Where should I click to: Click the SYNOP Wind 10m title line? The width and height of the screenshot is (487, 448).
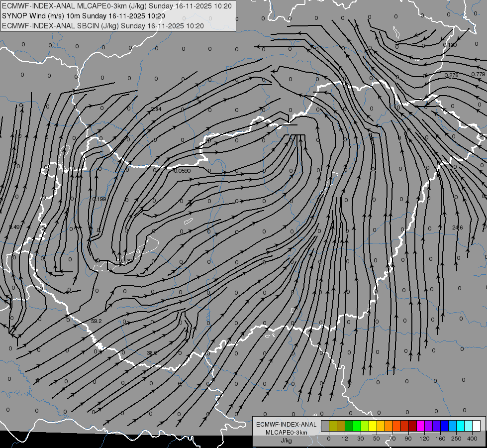click(x=84, y=16)
